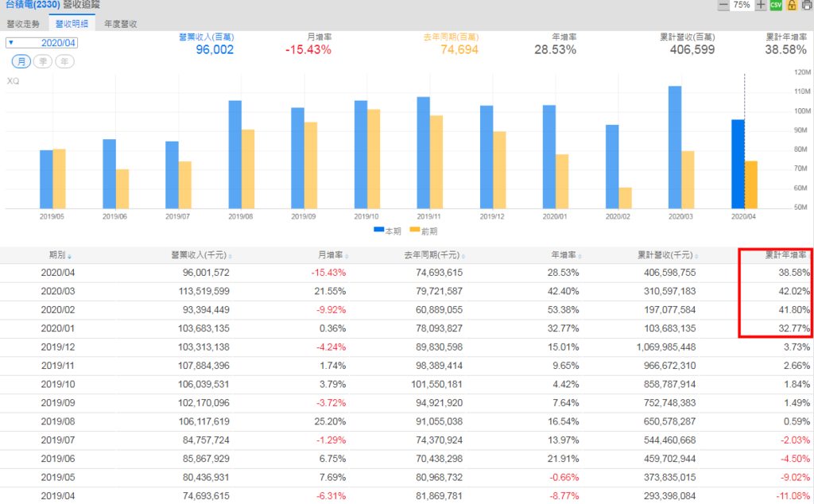Click revenue value 96,001,572

tap(206, 273)
